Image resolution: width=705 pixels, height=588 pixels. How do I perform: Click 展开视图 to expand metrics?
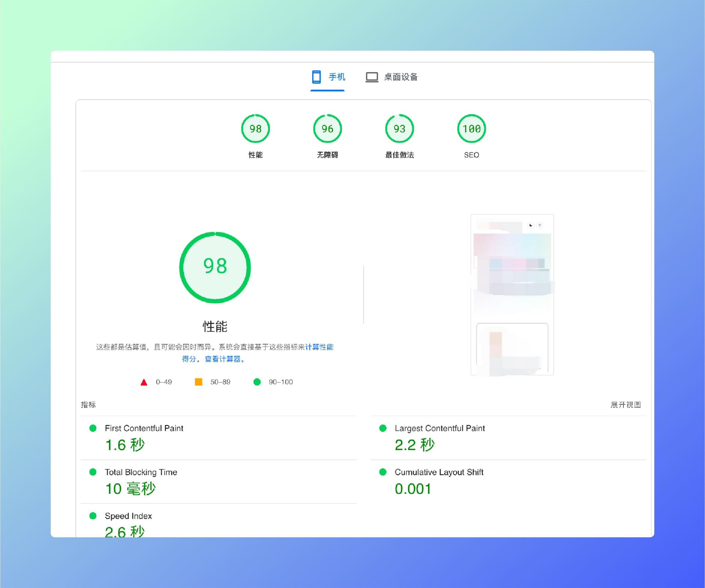(x=625, y=405)
